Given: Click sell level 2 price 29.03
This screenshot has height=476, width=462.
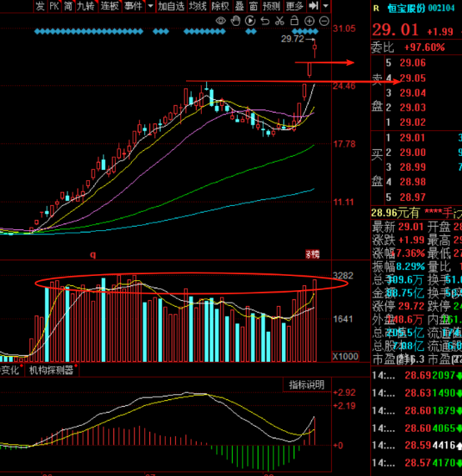Looking at the screenshot, I should [x=413, y=108].
